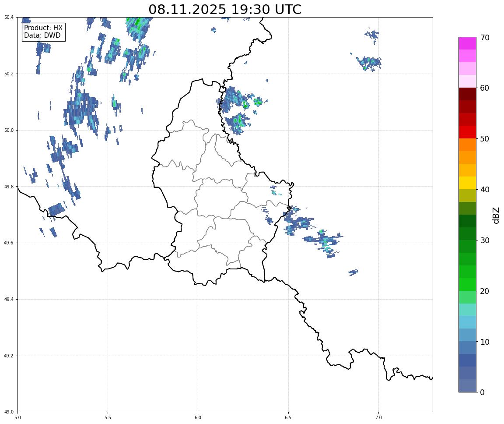Click the longitude label "6.0"
Viewport: 504px width, 424px height.
point(198,417)
